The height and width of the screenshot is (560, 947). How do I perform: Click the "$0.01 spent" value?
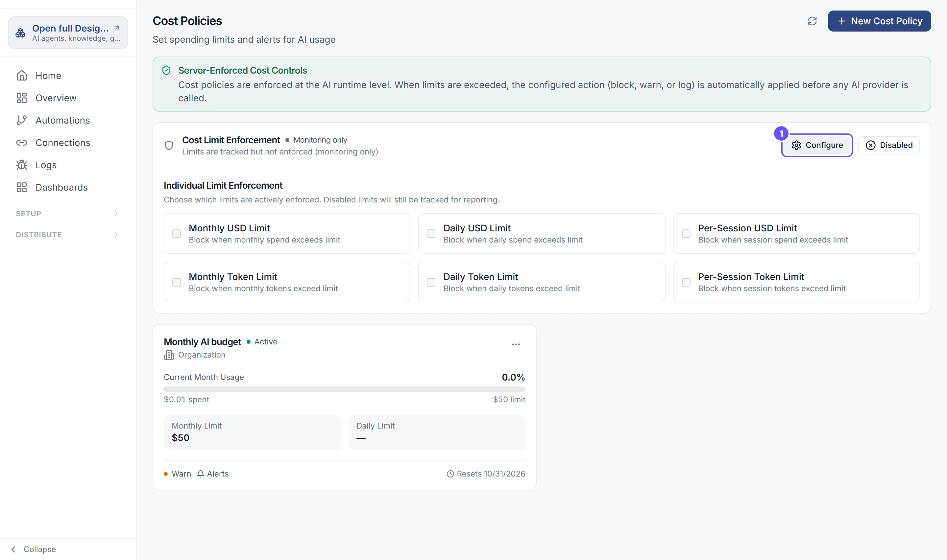(x=186, y=399)
